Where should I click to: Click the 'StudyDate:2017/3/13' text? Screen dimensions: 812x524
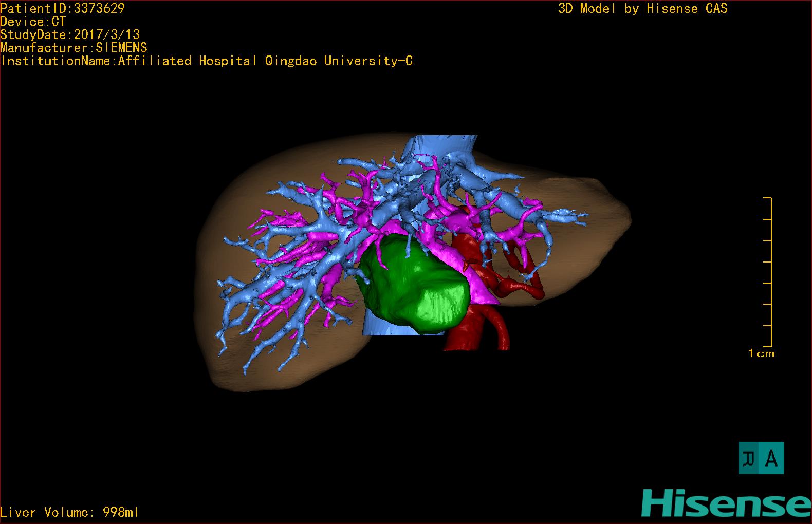(x=70, y=34)
